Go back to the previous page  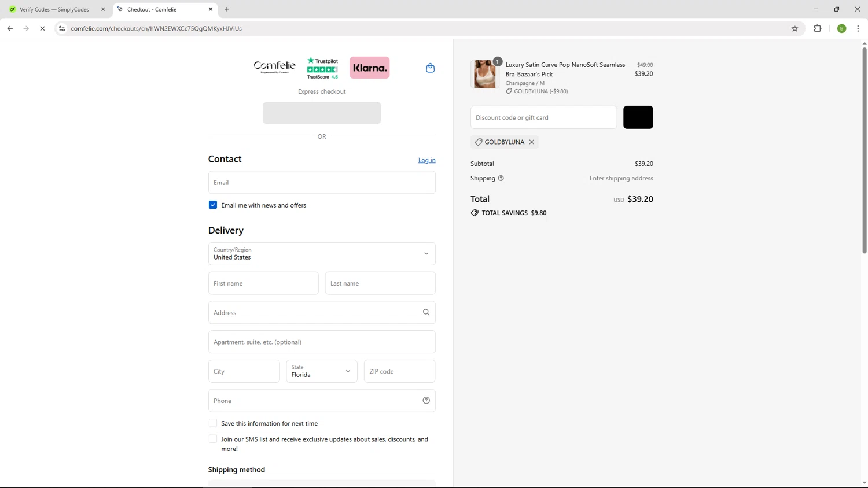pyautogui.click(x=10, y=28)
